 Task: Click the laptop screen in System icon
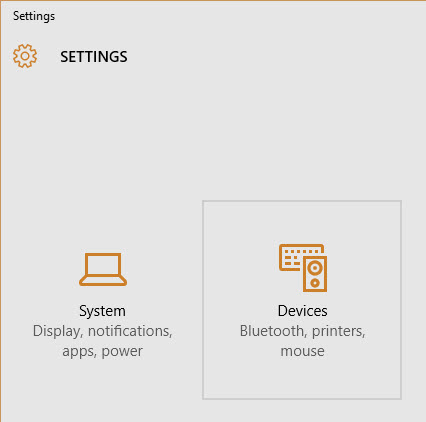click(103, 264)
